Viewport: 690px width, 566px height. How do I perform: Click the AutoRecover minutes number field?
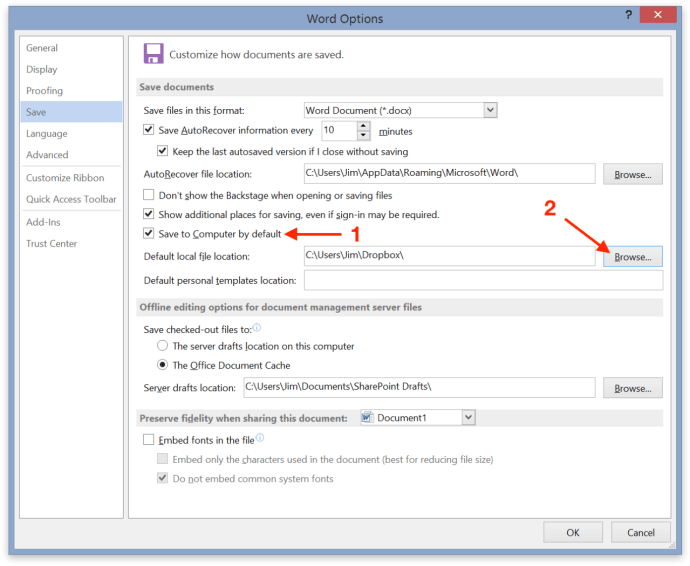point(339,130)
